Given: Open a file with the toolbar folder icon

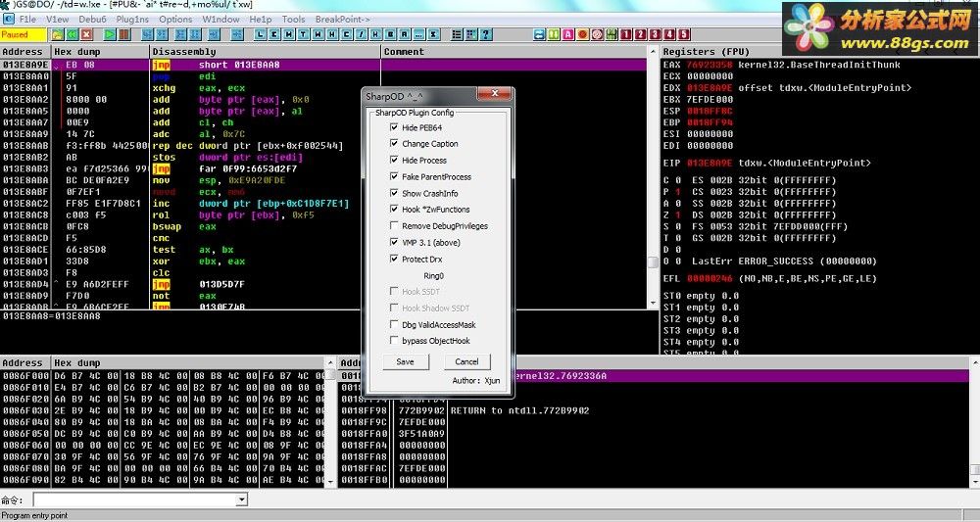Looking at the screenshot, I should click(x=58, y=34).
